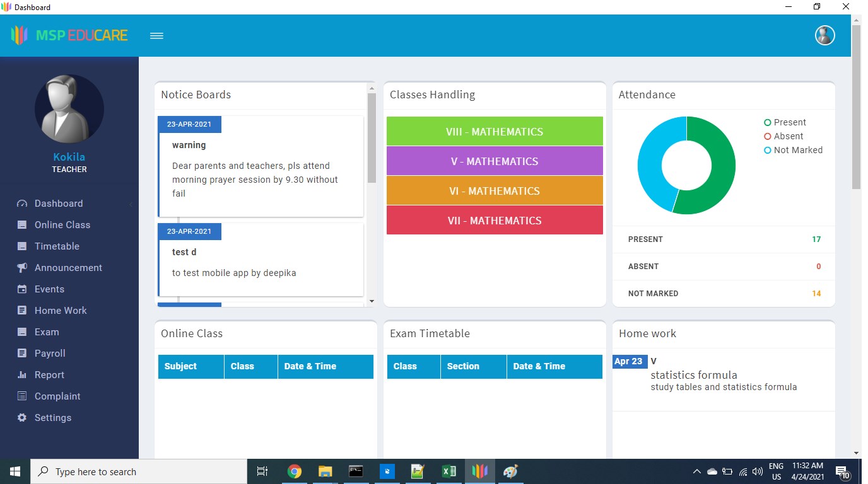Select V - MATHEMATICS class
The image size is (868, 484).
pyautogui.click(x=495, y=161)
